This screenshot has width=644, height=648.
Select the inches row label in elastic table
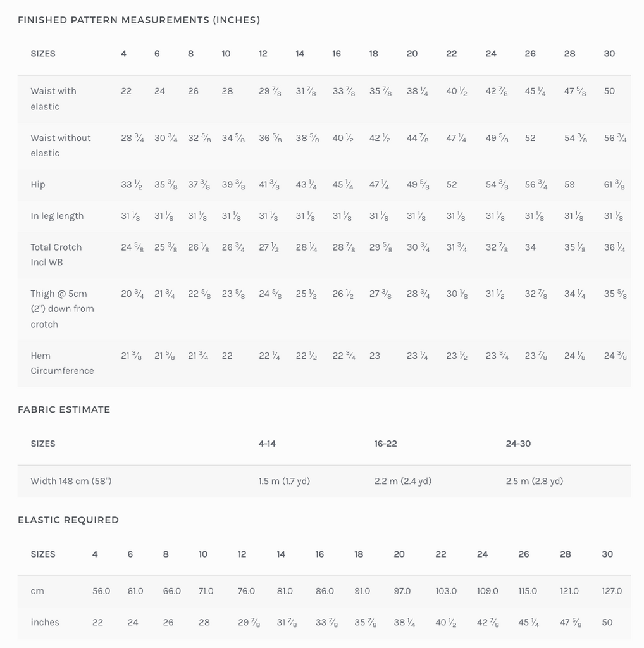coord(45,623)
